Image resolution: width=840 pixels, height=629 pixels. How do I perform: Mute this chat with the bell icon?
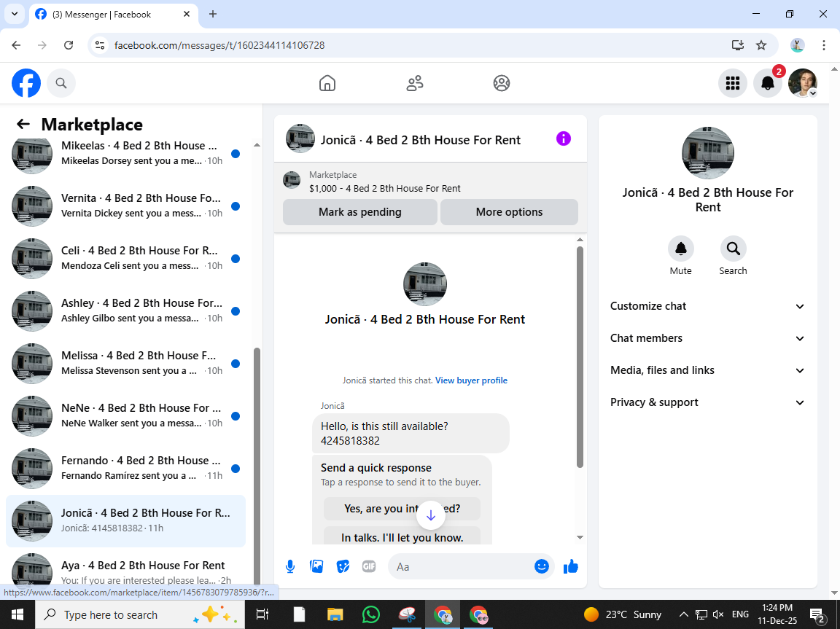680,249
